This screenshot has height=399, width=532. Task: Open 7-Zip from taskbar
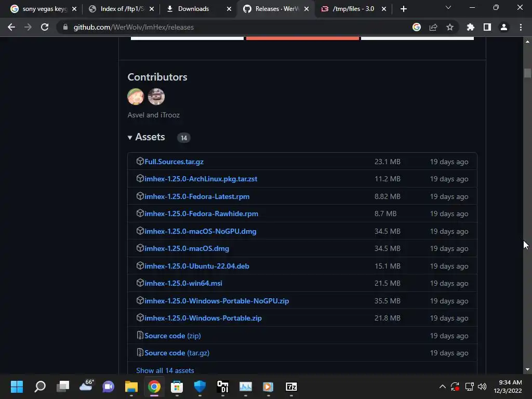point(291,387)
